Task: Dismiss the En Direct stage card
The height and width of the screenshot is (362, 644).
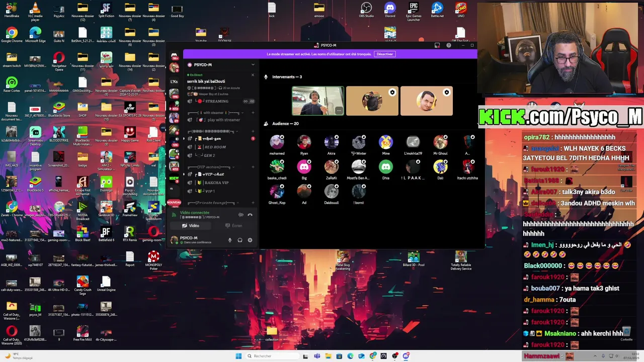Action: 253,75
